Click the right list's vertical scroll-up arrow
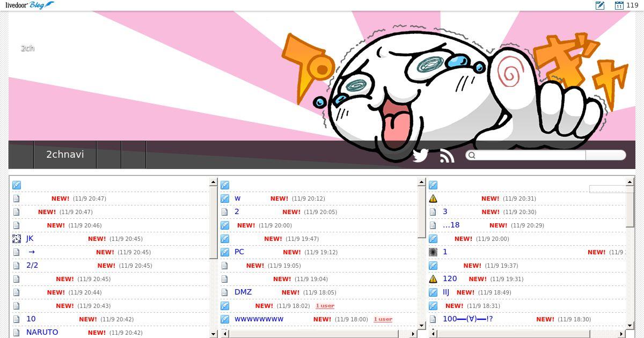The height and width of the screenshot is (338, 644). tap(630, 182)
